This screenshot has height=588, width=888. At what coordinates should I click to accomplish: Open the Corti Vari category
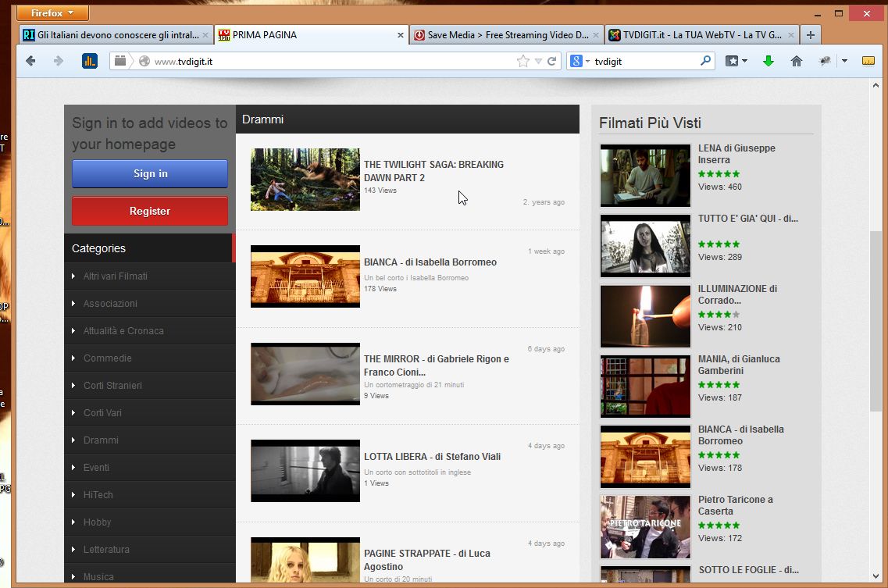coord(149,412)
